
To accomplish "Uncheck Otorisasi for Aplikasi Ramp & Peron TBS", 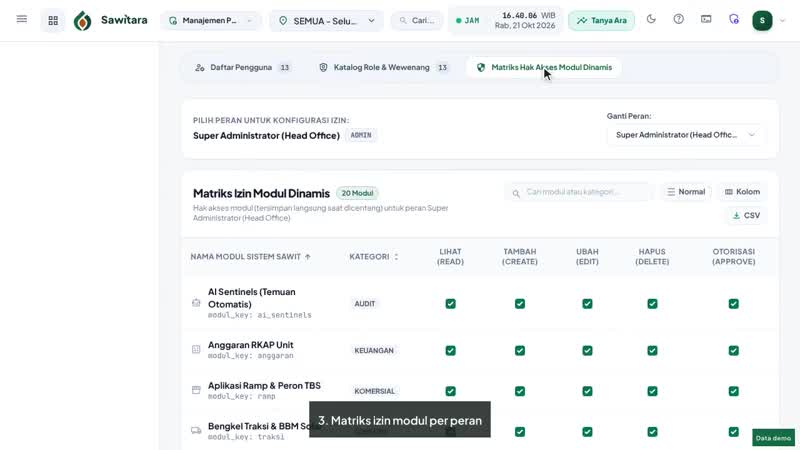I will [x=734, y=391].
